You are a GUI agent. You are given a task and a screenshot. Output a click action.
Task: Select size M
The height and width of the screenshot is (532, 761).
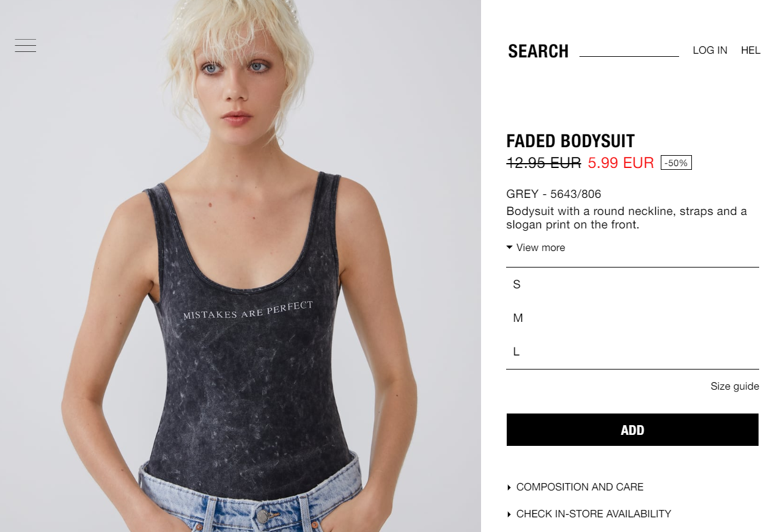pos(633,318)
